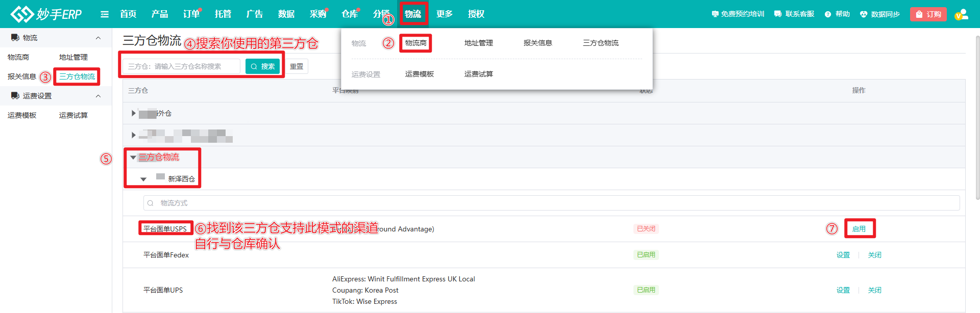Viewport: 980px width, 313px height.
Task: Click 关闭 for 平台面单Fedex
Action: 875,255
